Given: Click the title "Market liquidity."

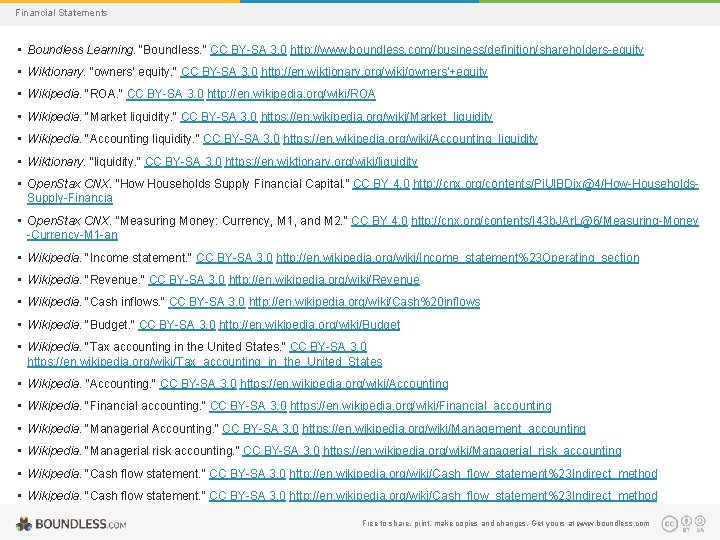Looking at the screenshot, I should (131, 117).
